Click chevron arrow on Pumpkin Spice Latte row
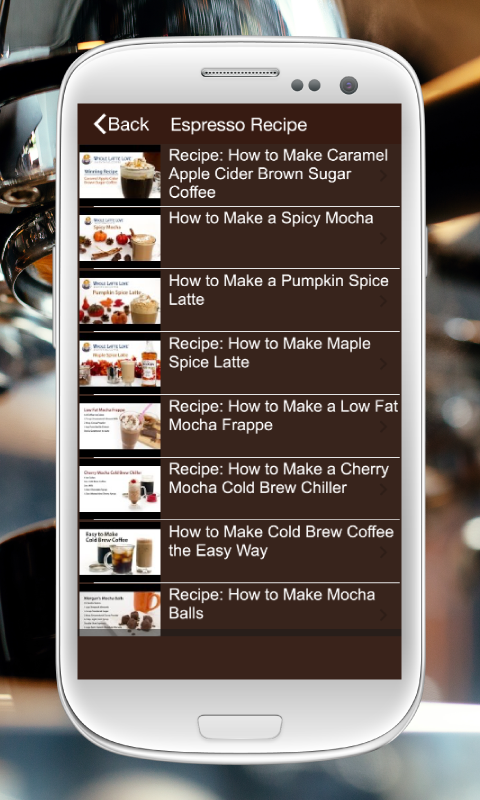The image size is (480, 800). pos(383,301)
